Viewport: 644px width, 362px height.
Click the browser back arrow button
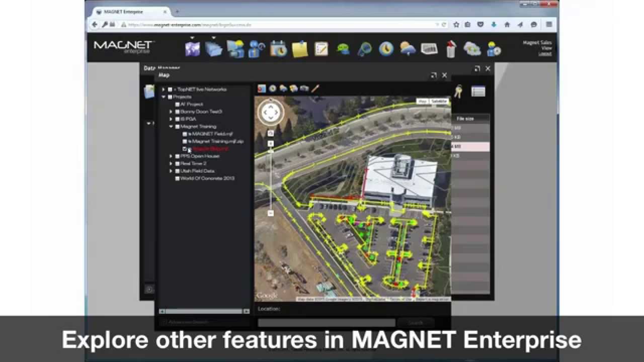pos(95,24)
